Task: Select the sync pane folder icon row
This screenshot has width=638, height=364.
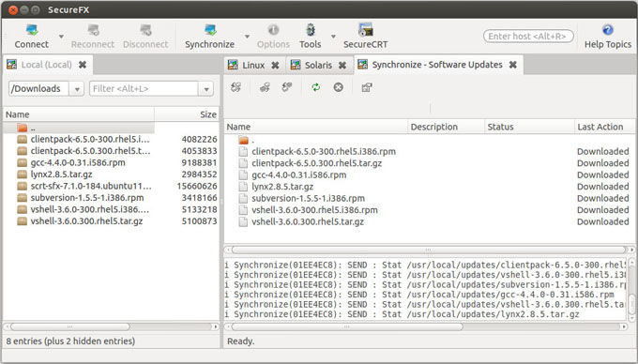Action: (247, 141)
